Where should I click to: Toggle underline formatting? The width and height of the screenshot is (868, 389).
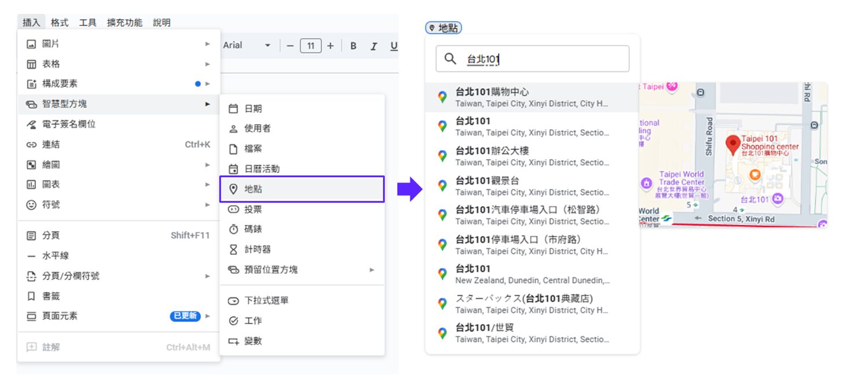tap(393, 46)
